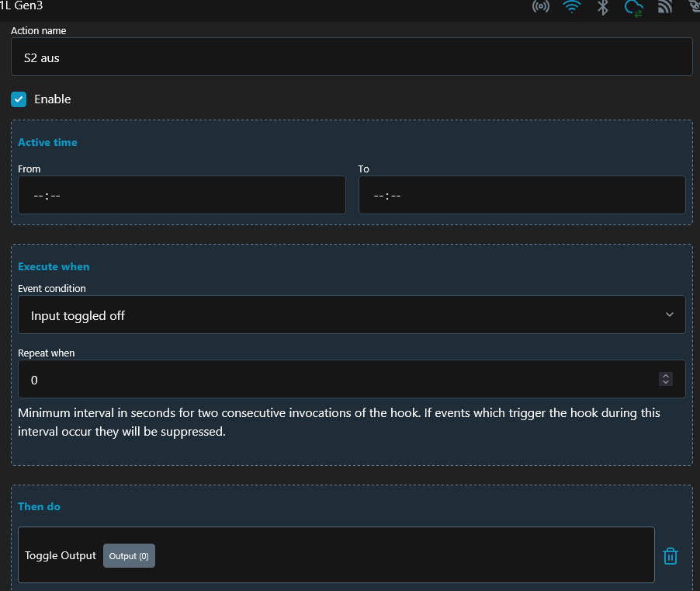Click the RSS-style MQTT status icon
The width and height of the screenshot is (700, 591).
click(x=664, y=7)
